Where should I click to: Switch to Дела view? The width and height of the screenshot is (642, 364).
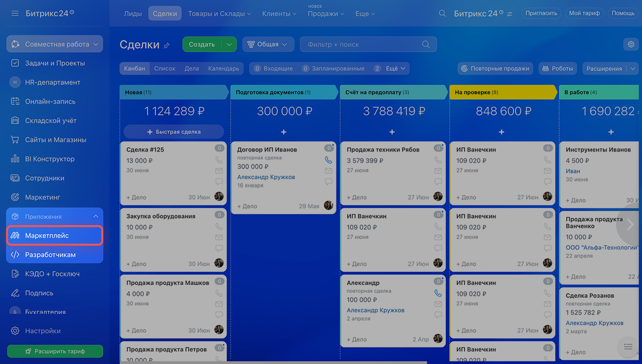pos(192,69)
